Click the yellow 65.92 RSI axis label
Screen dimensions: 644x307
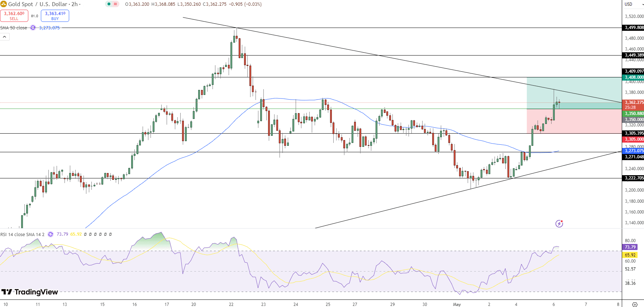coord(630,255)
